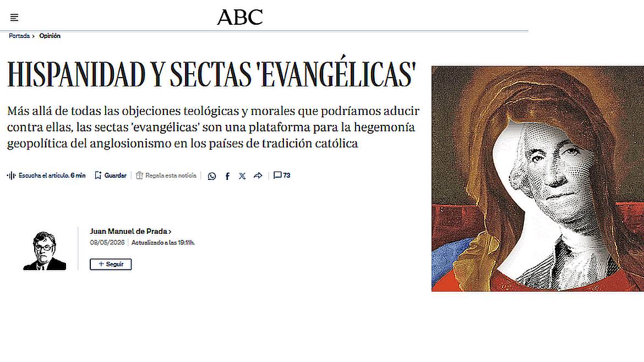The width and height of the screenshot is (644, 362).
Task: Click the audio waveform icon
Action: 11,175
